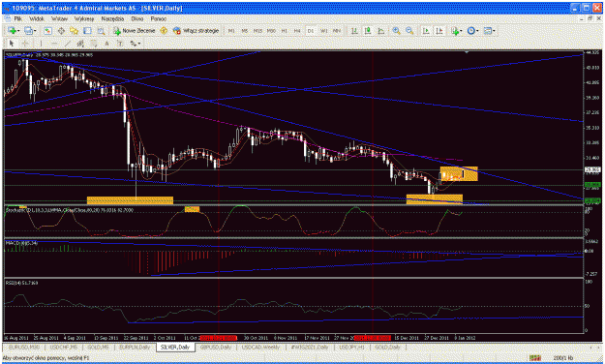The image size is (605, 364).
Task: Switch to USDJPY,H1 chart tab
Action: click(x=351, y=348)
